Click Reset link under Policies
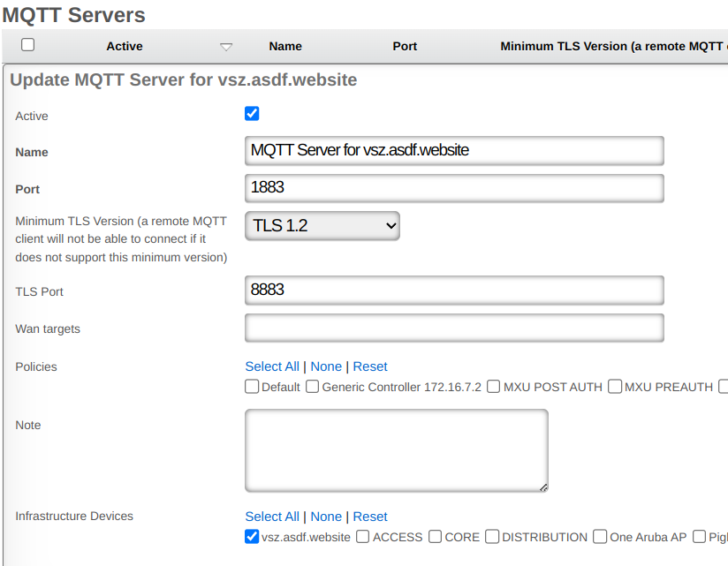The image size is (728, 566). [x=370, y=366]
